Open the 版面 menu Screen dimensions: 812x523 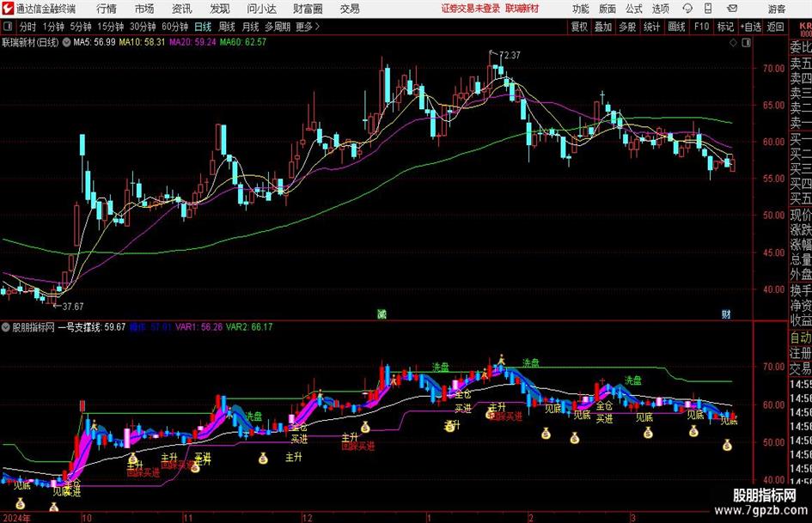click(607, 9)
